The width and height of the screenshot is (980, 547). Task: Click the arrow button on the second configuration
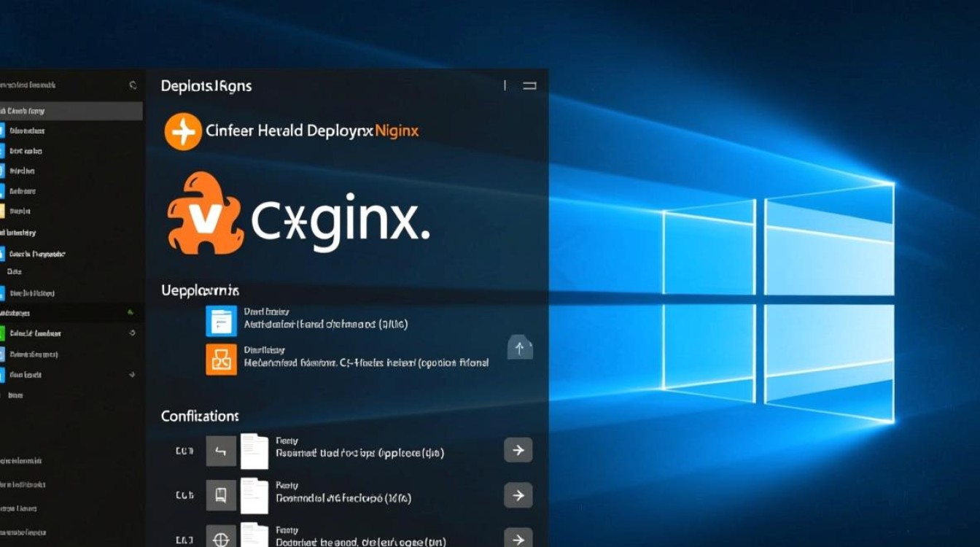point(518,496)
